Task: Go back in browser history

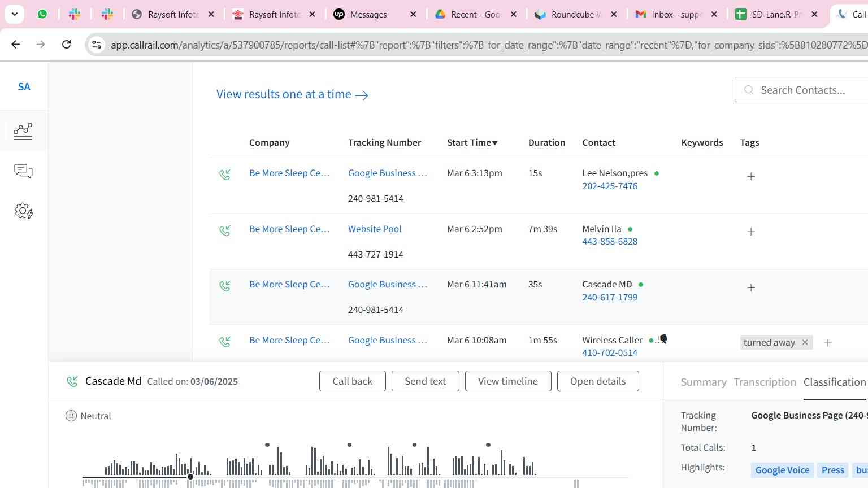Action: [16, 44]
